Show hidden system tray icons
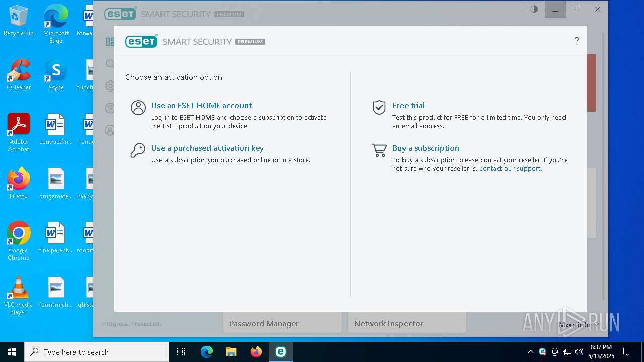Viewport: 644px width, 362px height. [x=530, y=352]
